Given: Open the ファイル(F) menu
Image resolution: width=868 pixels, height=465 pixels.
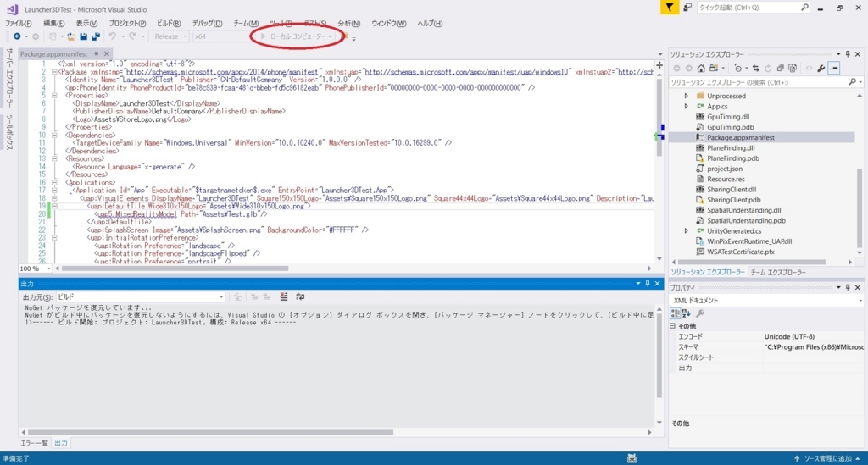Looking at the screenshot, I should pyautogui.click(x=19, y=23).
